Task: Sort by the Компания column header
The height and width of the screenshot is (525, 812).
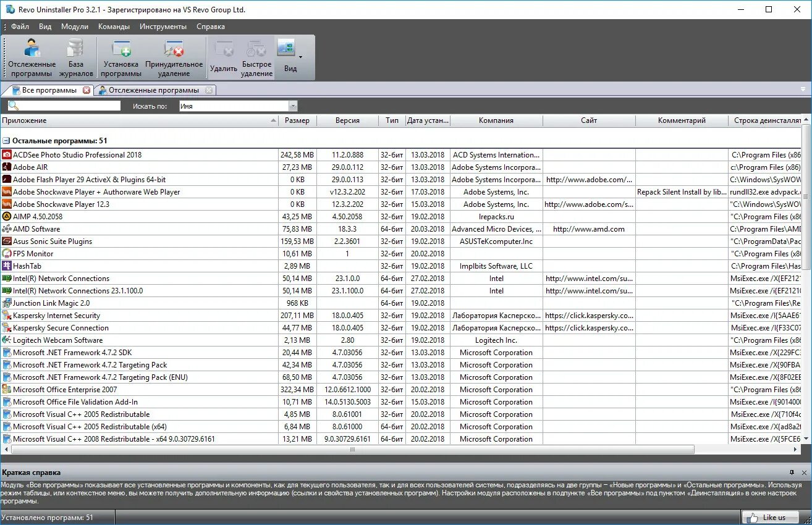Action: (x=496, y=120)
